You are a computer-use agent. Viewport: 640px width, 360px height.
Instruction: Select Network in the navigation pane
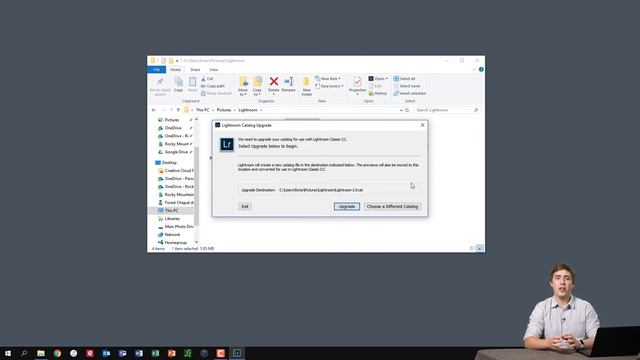(x=172, y=235)
